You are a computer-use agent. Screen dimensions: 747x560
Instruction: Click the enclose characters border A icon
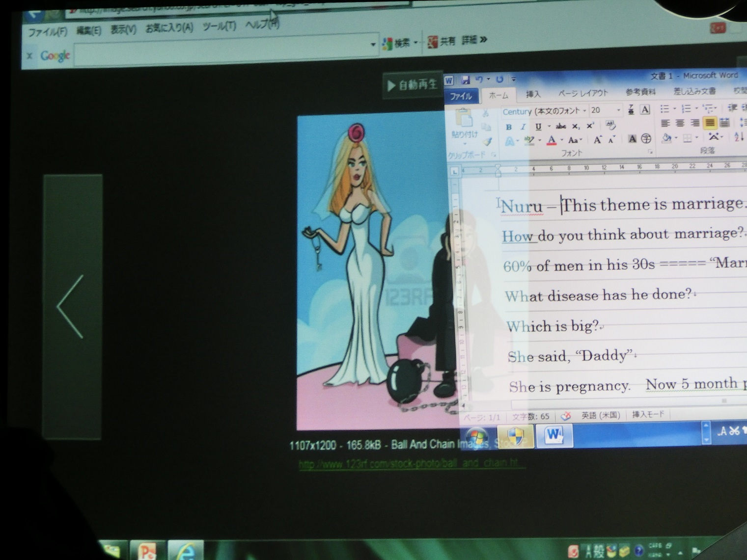tap(645, 109)
